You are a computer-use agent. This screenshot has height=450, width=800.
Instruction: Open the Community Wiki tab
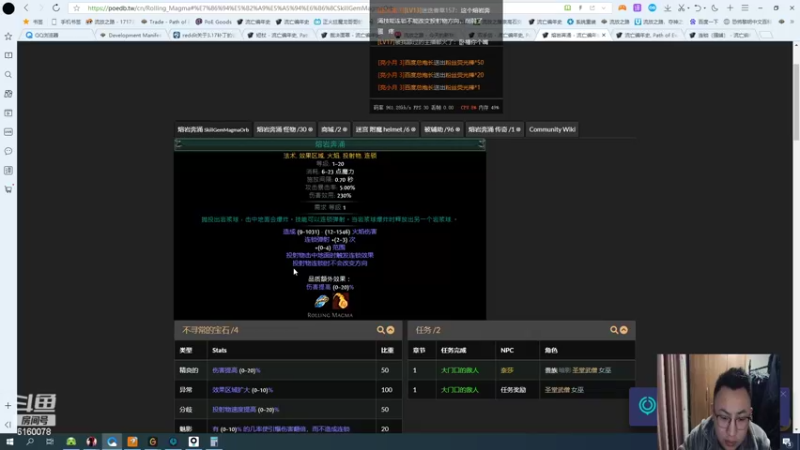pos(552,130)
